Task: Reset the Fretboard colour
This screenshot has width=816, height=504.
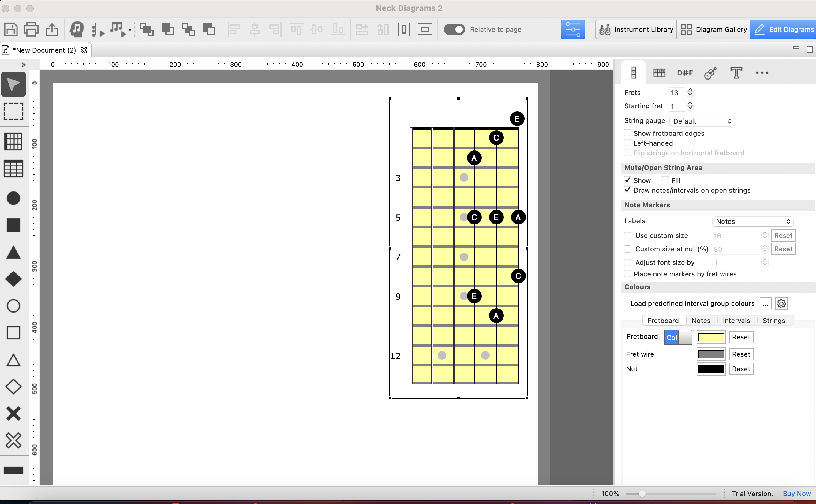Action: point(741,337)
